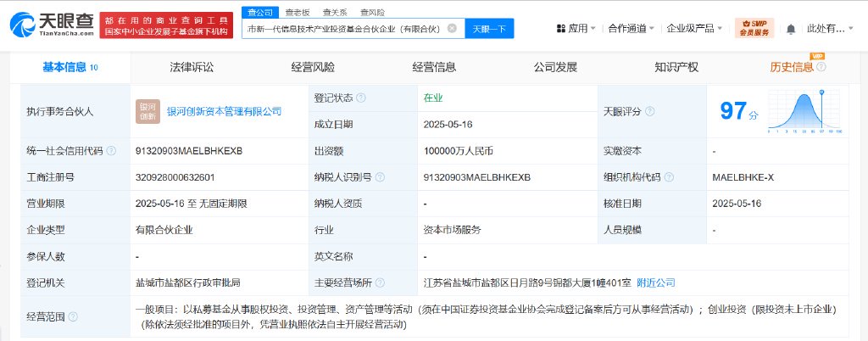The height and width of the screenshot is (341, 868).
Task: Open the red promotional banner
Action: click(x=166, y=25)
